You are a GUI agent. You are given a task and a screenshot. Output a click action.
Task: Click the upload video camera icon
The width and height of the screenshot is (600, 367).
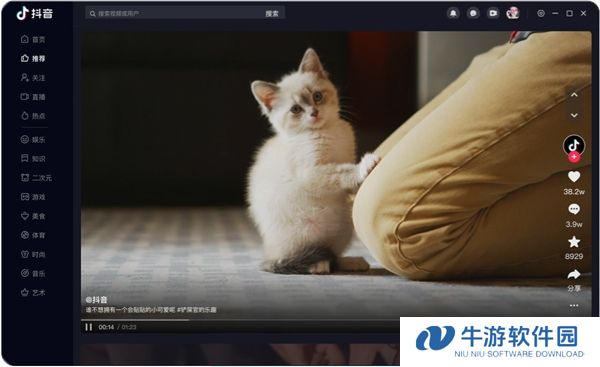pyautogui.click(x=493, y=13)
